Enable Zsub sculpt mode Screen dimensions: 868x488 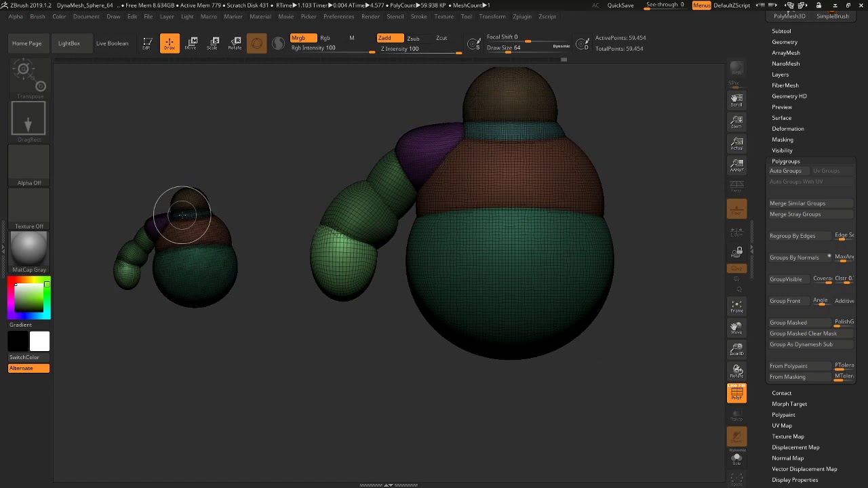[x=413, y=39]
